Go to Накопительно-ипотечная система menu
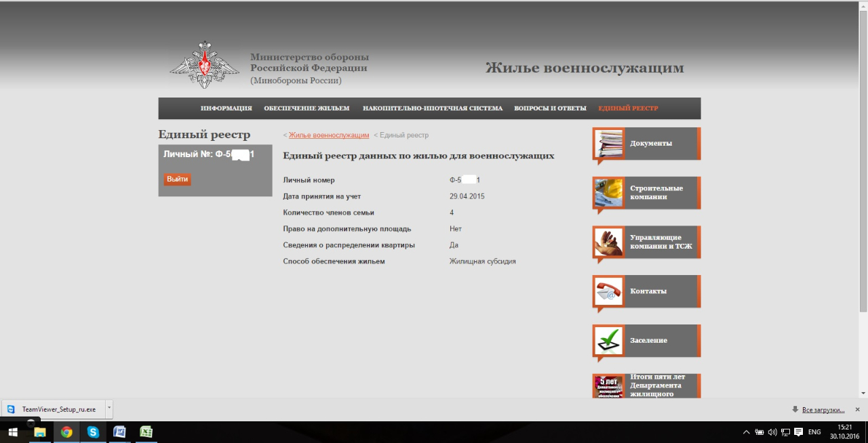Viewport: 868px width, 443px height. [432, 108]
